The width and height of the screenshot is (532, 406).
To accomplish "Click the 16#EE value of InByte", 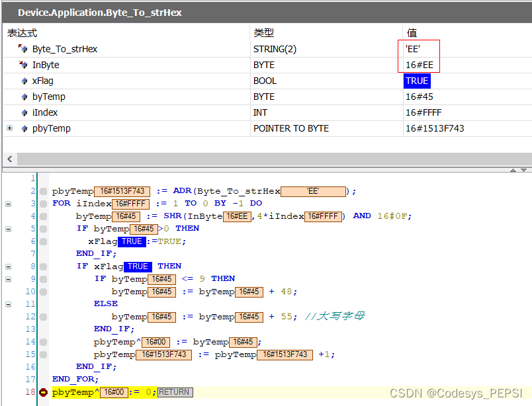I will tap(420, 65).
